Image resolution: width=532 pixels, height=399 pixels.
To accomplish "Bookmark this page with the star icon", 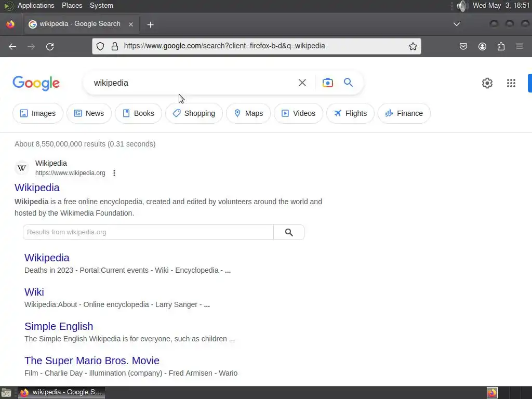I will pyautogui.click(x=413, y=46).
